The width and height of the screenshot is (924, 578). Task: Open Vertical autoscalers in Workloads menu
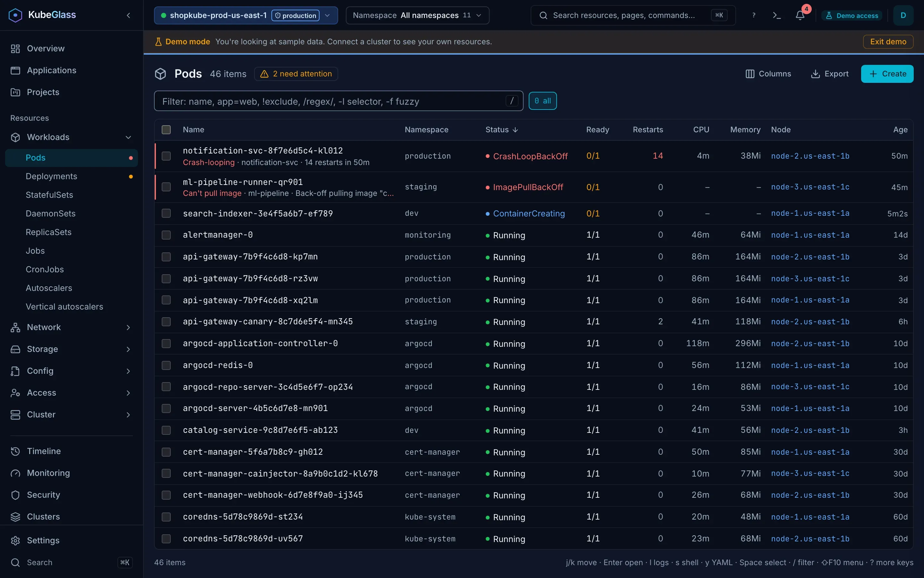pyautogui.click(x=72, y=307)
